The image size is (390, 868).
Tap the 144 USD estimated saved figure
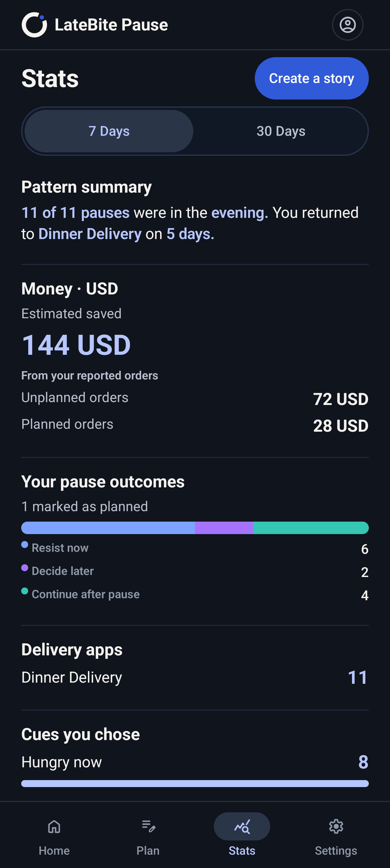click(x=76, y=345)
